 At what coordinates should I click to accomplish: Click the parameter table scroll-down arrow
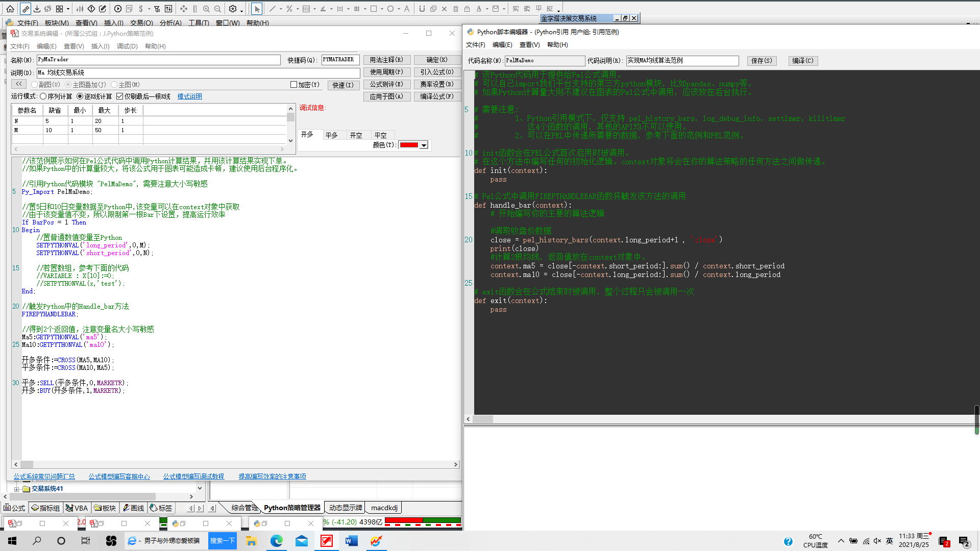(x=290, y=141)
